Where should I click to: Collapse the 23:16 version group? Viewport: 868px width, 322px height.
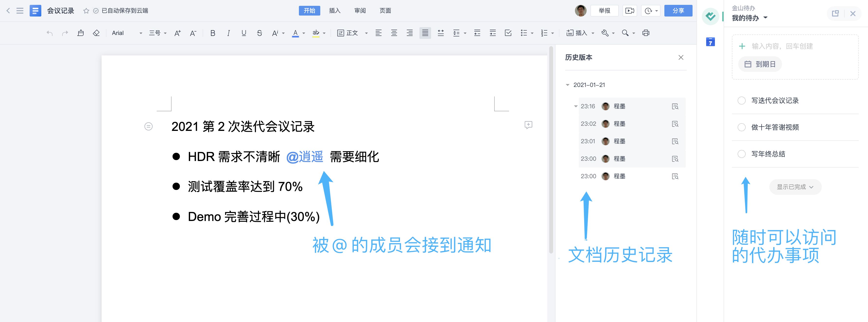pos(576,106)
